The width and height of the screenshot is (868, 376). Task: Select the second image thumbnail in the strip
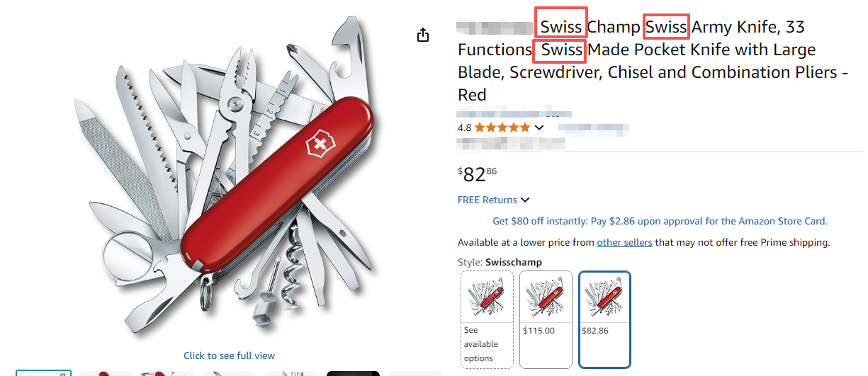click(105, 372)
